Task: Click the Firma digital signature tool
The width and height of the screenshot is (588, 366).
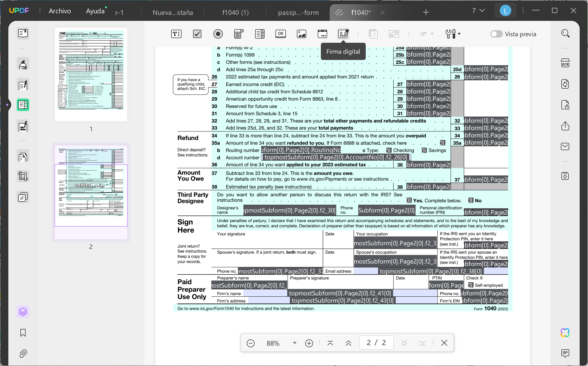Action: (x=343, y=34)
